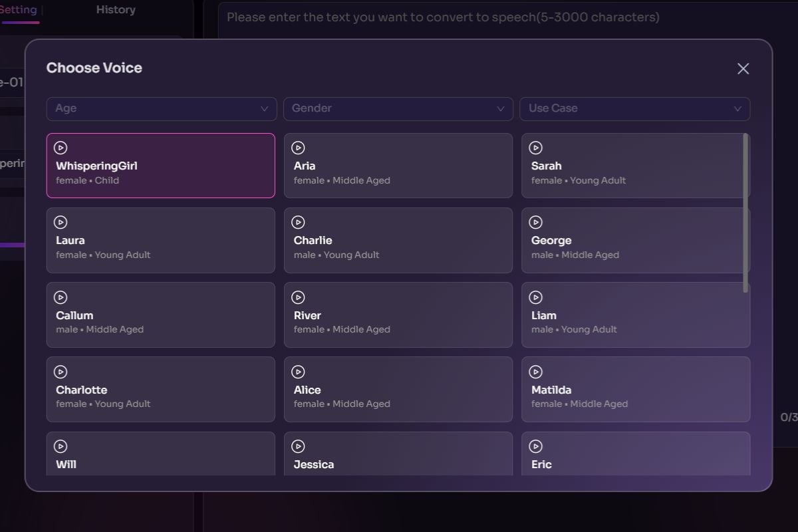This screenshot has height=532, width=798.
Task: Select the Alice voice card
Action: coord(398,395)
